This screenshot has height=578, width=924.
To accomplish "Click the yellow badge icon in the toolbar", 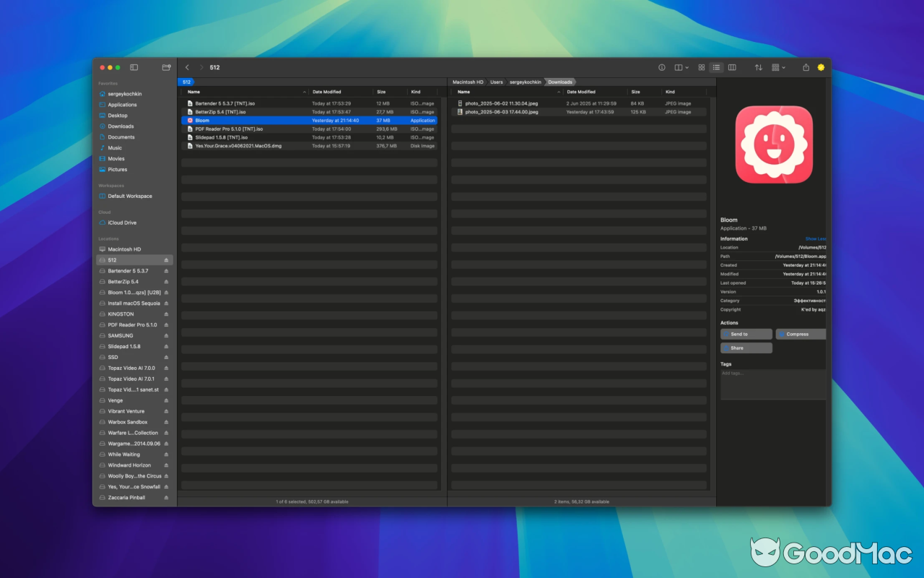I will (821, 67).
